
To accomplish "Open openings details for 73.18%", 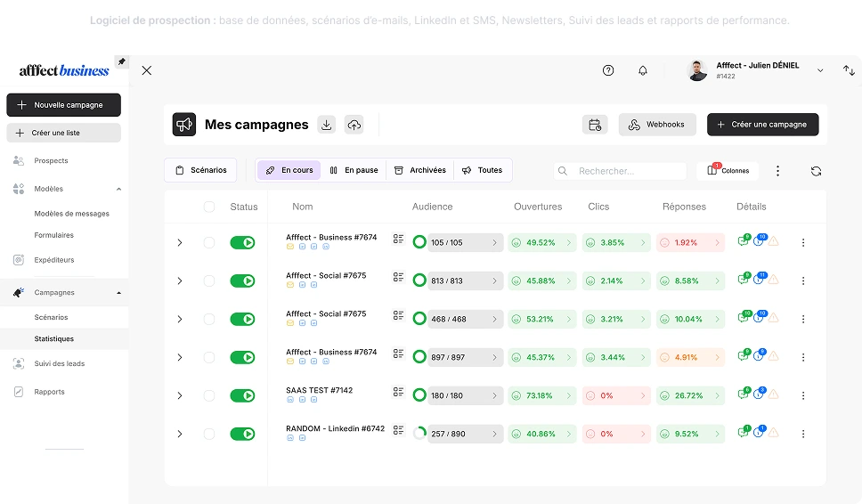I will tap(542, 395).
